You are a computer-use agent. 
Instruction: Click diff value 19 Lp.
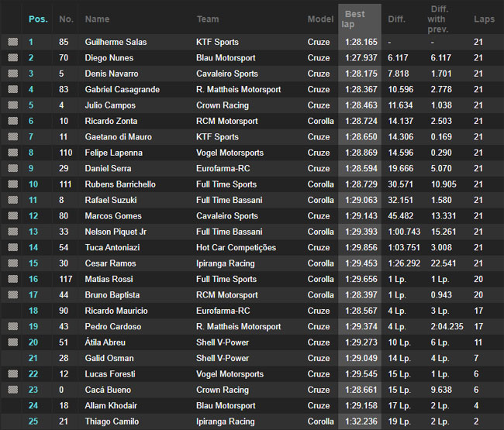pyautogui.click(x=399, y=421)
